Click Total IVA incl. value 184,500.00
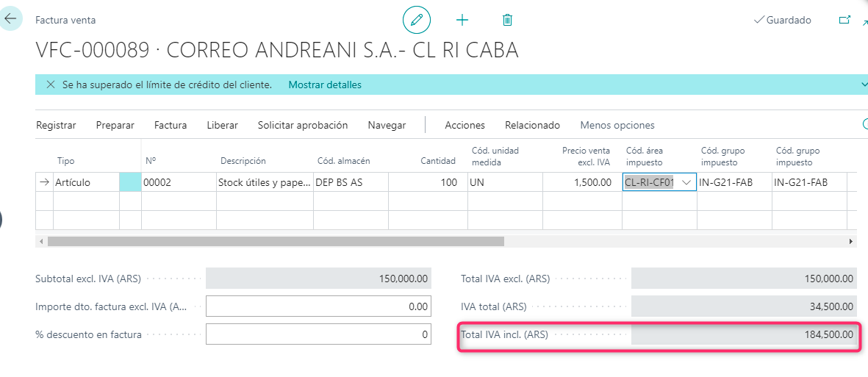This screenshot has width=868, height=377. 744,334
